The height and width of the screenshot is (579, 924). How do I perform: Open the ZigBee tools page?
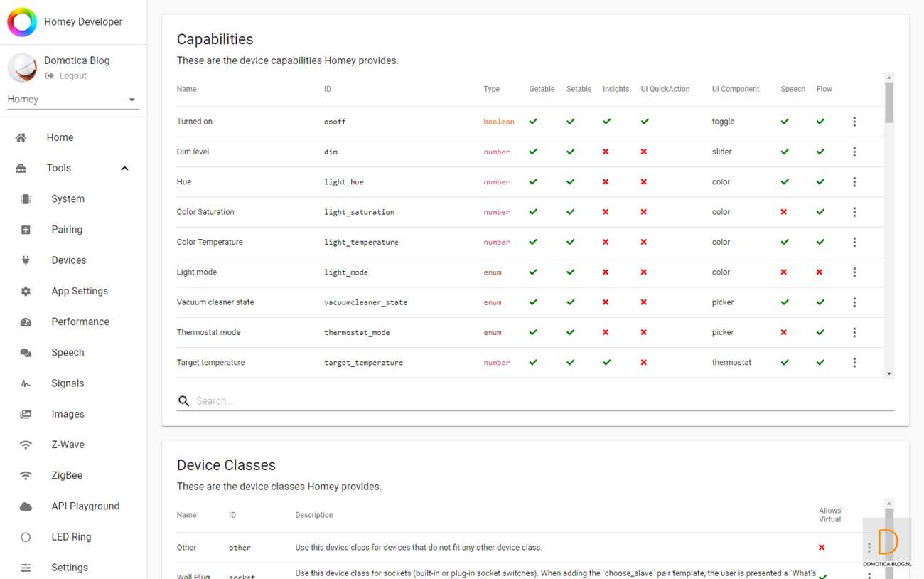[x=67, y=475]
